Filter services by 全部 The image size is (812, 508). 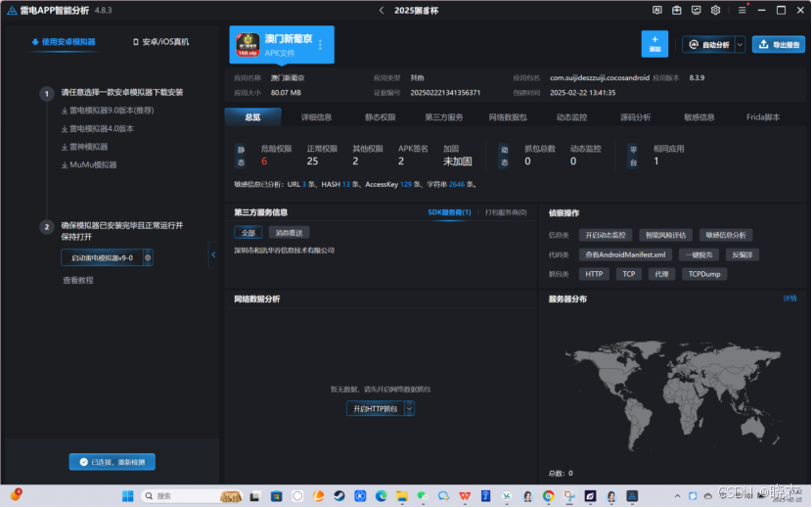tap(248, 233)
